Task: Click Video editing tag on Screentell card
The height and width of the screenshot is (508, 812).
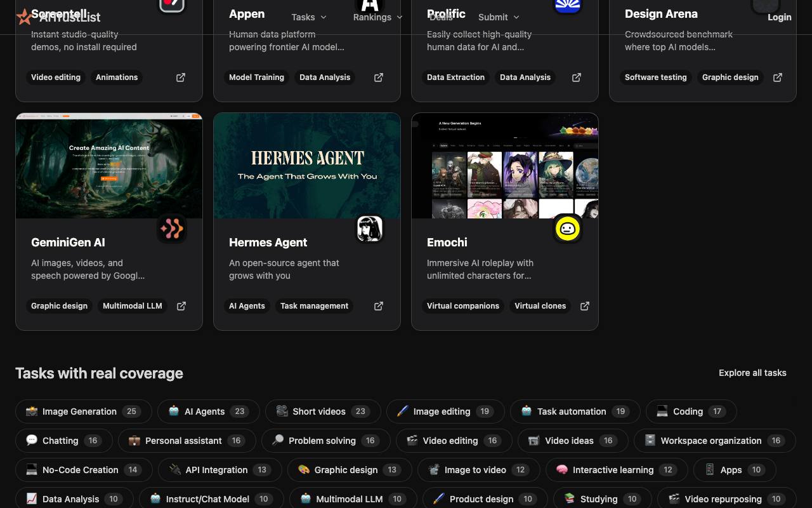Action: pos(56,77)
